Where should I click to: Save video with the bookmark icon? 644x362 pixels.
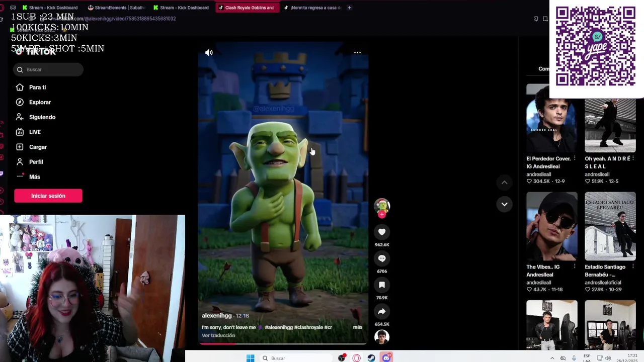pos(382,285)
